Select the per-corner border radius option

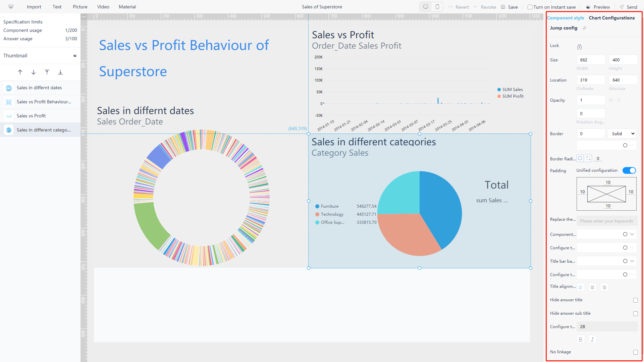[589, 158]
